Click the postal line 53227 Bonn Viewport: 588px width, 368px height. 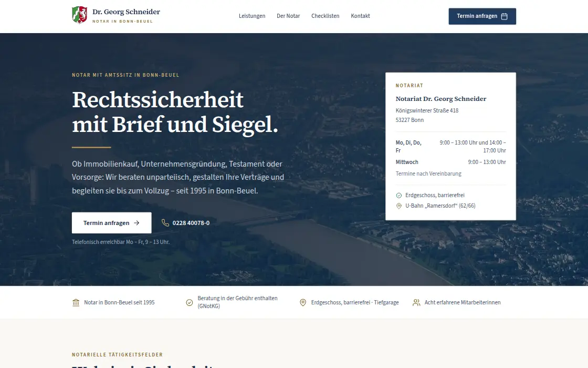coord(409,120)
